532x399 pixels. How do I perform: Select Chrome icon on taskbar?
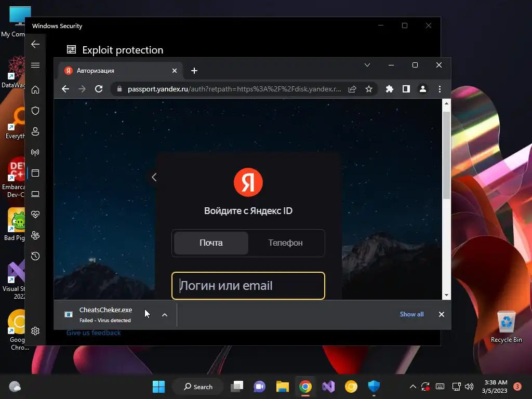(x=305, y=387)
